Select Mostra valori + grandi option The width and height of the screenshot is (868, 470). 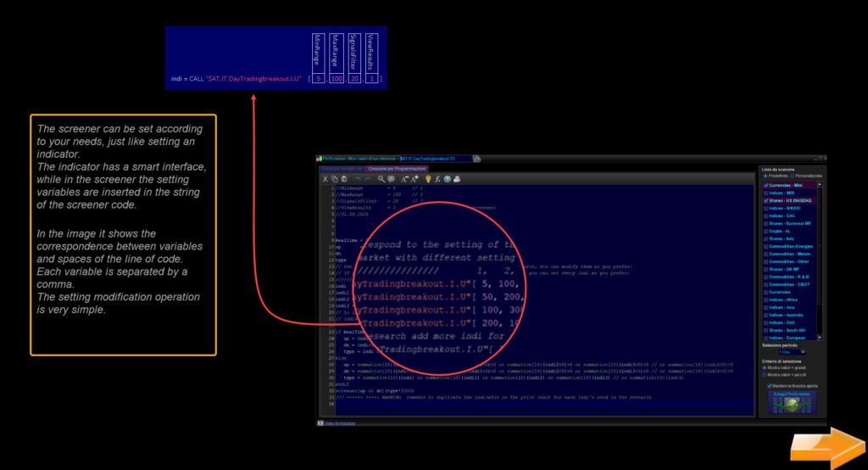coord(765,367)
